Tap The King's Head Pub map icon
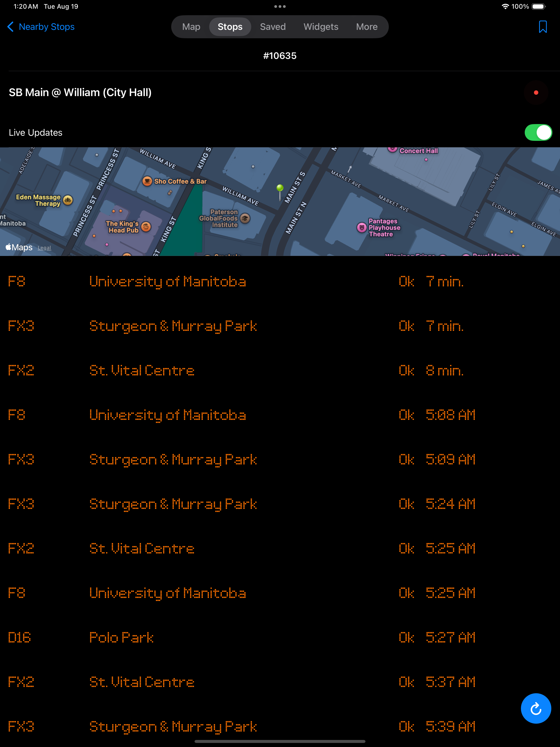 tap(146, 227)
